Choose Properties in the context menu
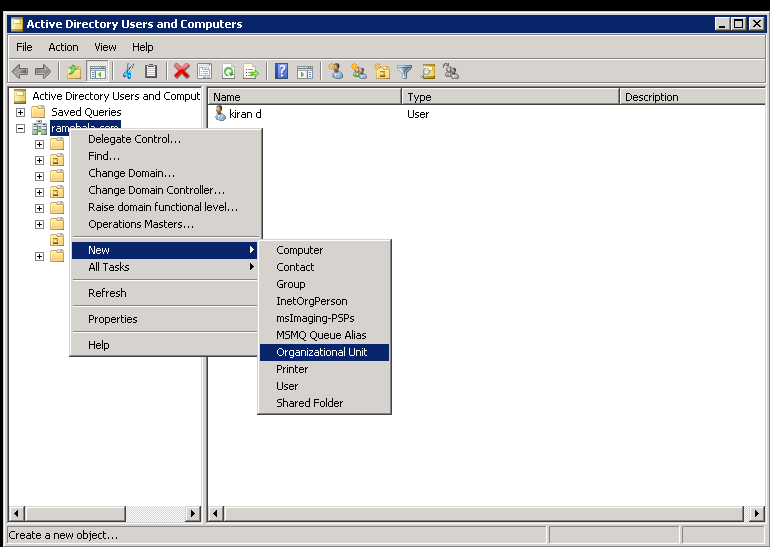This screenshot has height=547, width=770. click(x=165, y=319)
